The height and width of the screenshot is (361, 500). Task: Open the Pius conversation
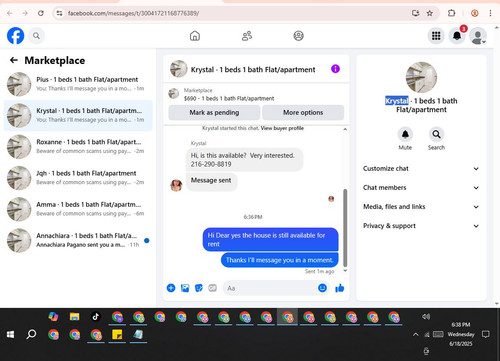78,84
